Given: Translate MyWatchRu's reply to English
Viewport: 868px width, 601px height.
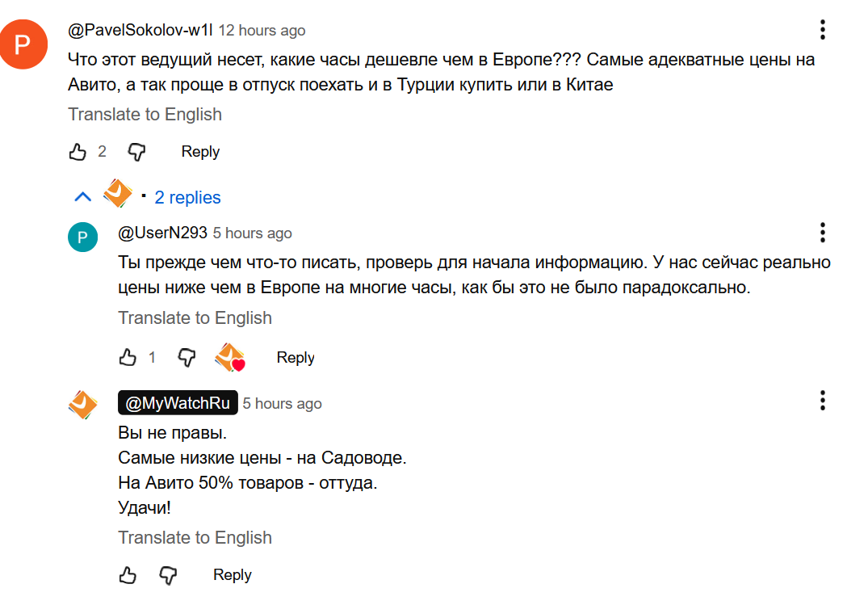Looking at the screenshot, I should (195, 538).
